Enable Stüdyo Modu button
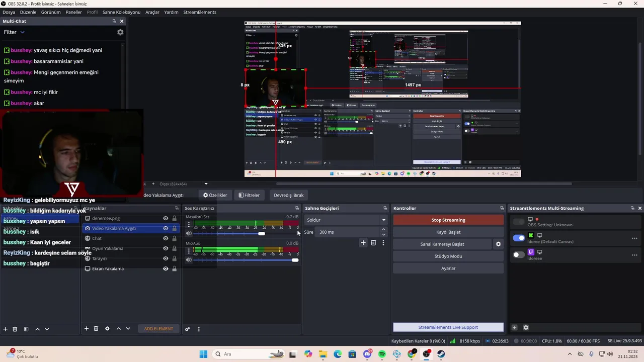The height and width of the screenshot is (362, 644). pos(448,256)
